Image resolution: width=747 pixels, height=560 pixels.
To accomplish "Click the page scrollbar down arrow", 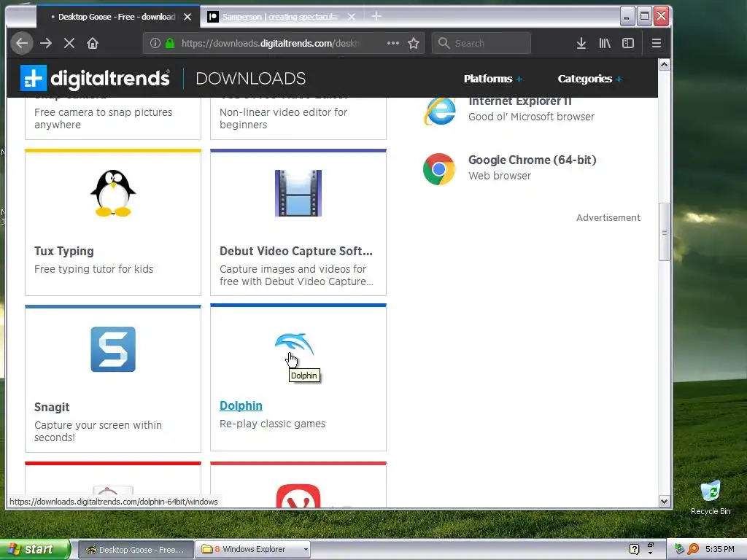I will 664,501.
